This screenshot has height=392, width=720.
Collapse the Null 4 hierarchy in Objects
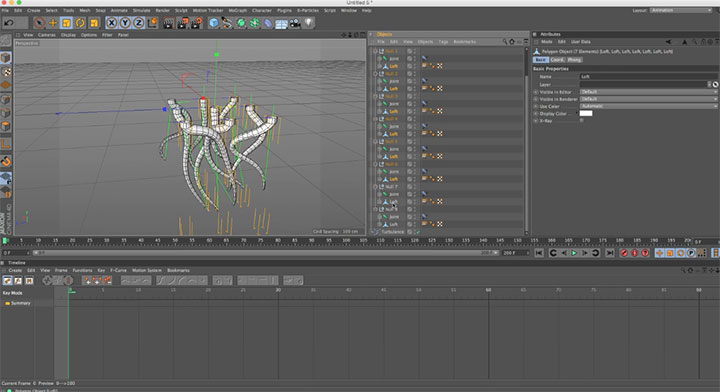pyautogui.click(x=375, y=119)
